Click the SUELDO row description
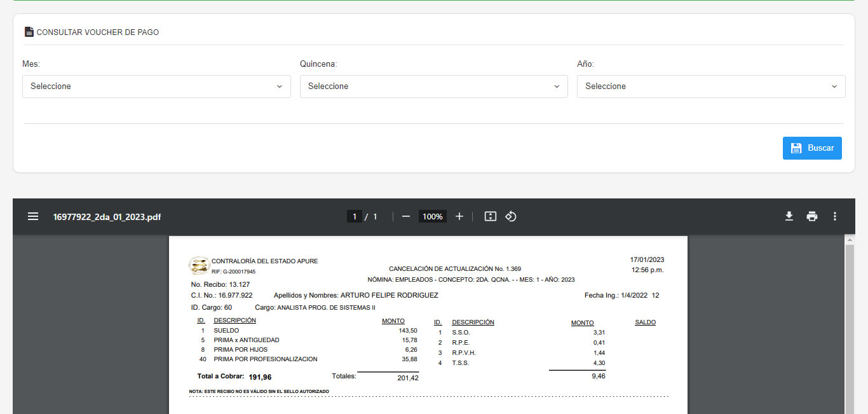This screenshot has height=414, width=868. [226, 331]
